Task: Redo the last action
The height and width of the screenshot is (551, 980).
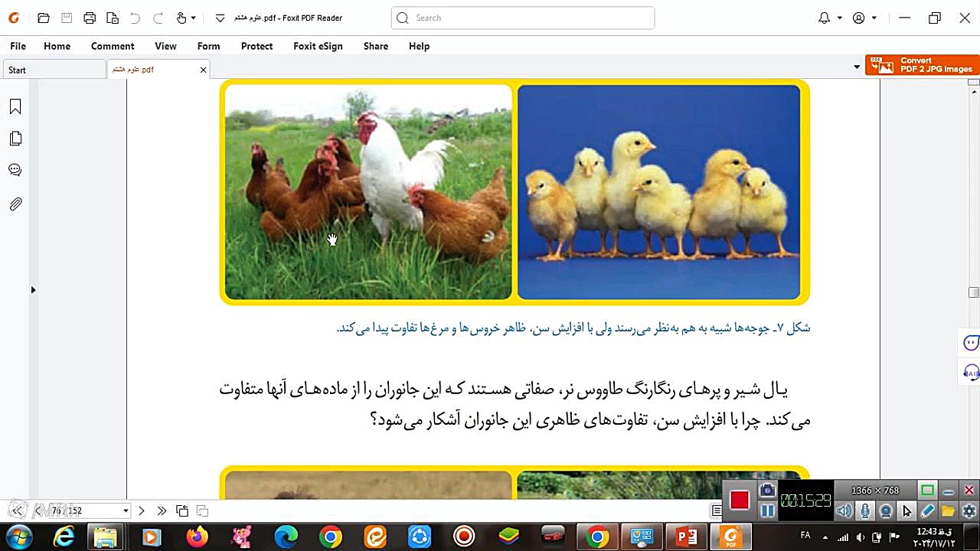Action: (158, 18)
